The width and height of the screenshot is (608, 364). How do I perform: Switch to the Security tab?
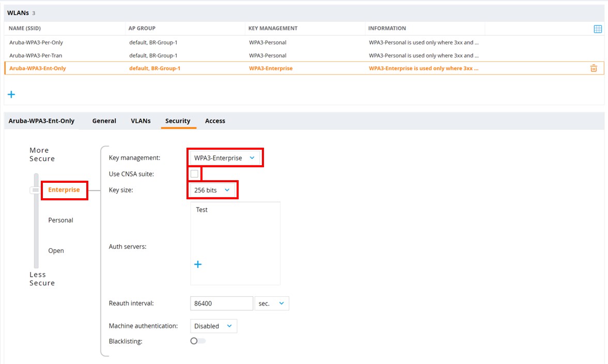pyautogui.click(x=178, y=121)
